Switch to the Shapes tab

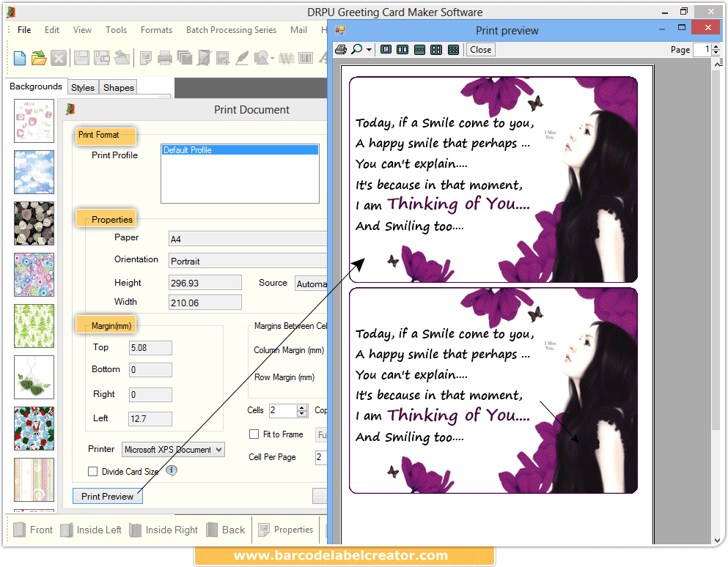click(x=117, y=87)
